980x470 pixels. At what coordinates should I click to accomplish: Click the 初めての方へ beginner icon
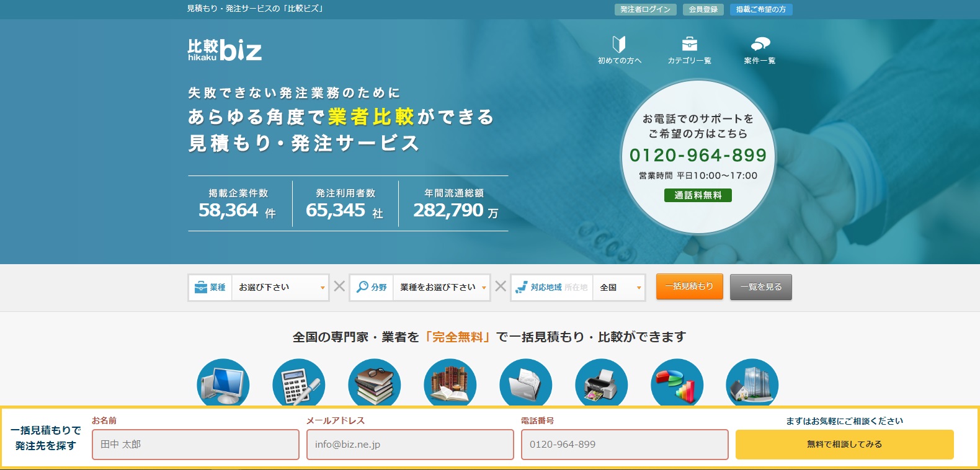pyautogui.click(x=619, y=50)
